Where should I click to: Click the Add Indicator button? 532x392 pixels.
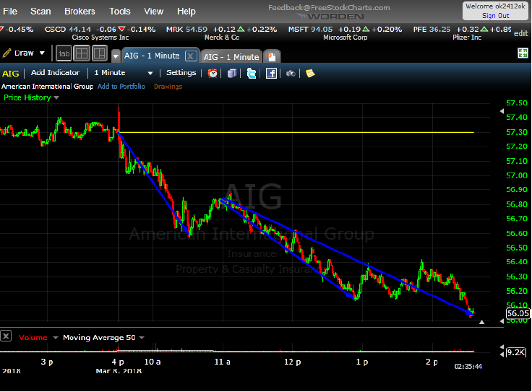pos(56,73)
